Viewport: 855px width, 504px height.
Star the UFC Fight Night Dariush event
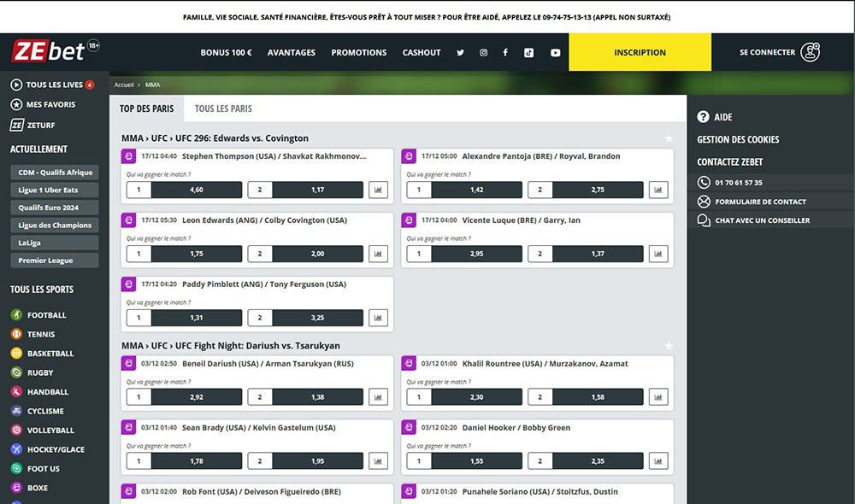(x=669, y=346)
